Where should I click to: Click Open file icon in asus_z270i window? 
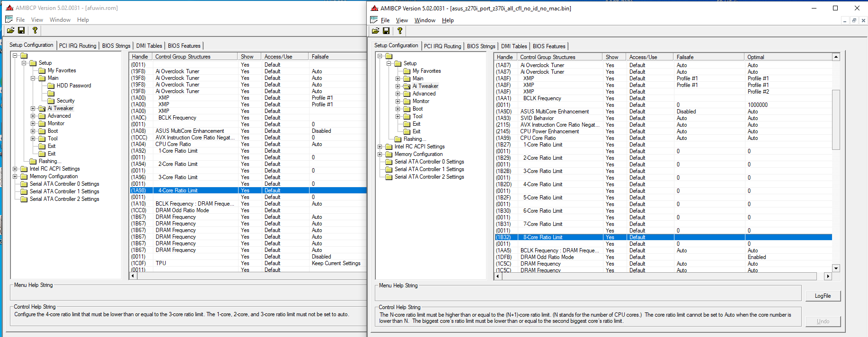[x=375, y=31]
